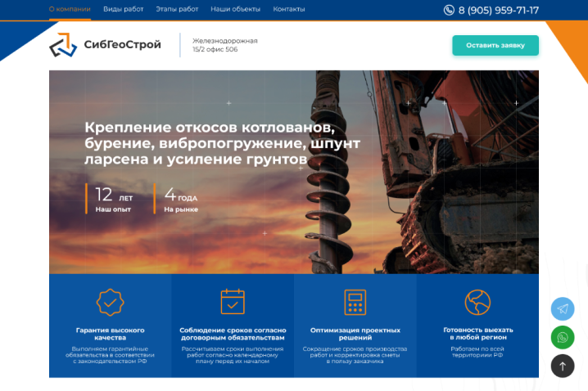The image size is (588, 391).
Task: Click text Работаем по всей территории РФ
Action: [x=477, y=352]
